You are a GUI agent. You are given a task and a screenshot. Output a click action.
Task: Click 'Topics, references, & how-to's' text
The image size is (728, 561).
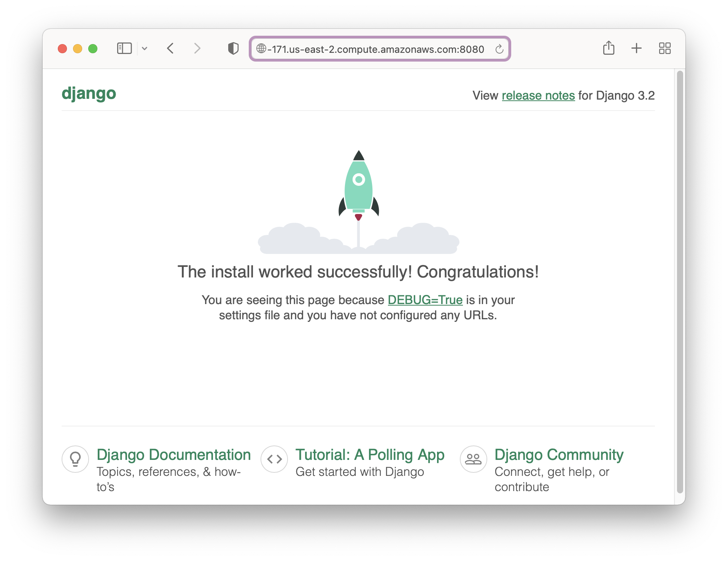[168, 479]
